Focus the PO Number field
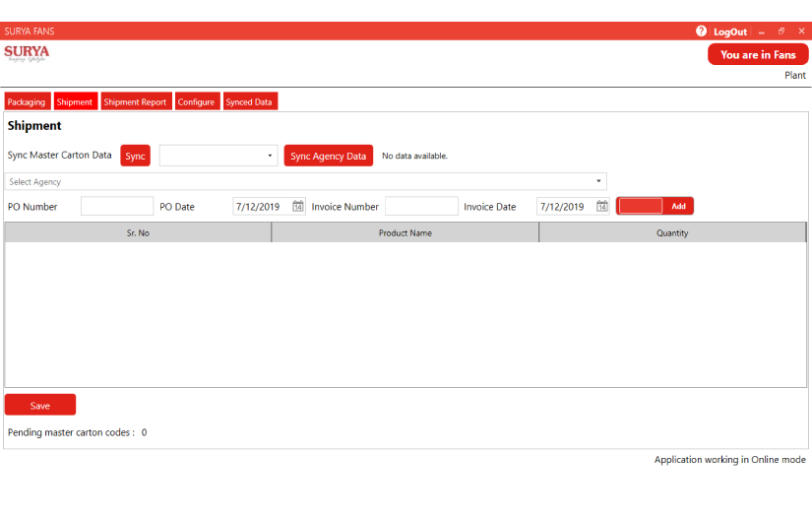The width and height of the screenshot is (812, 517). click(x=117, y=206)
